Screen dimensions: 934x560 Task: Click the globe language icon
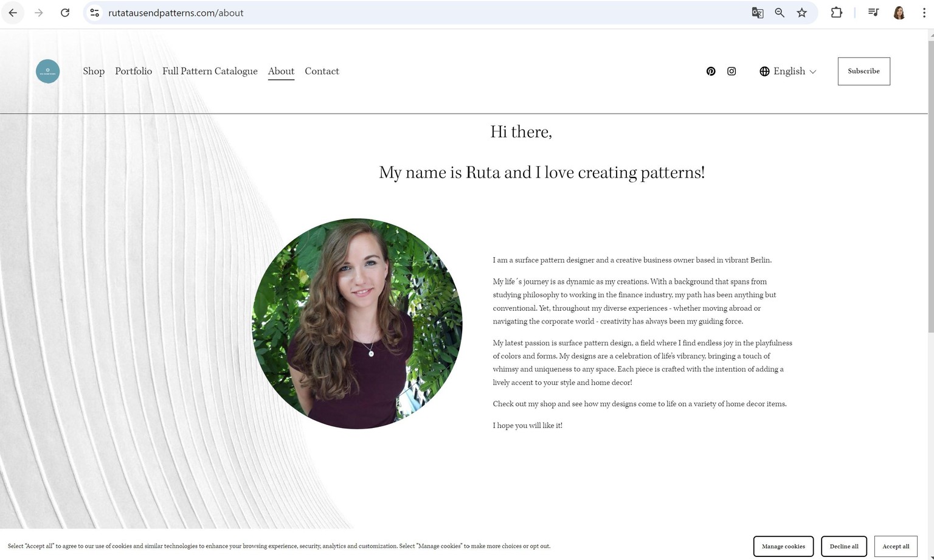[764, 71]
